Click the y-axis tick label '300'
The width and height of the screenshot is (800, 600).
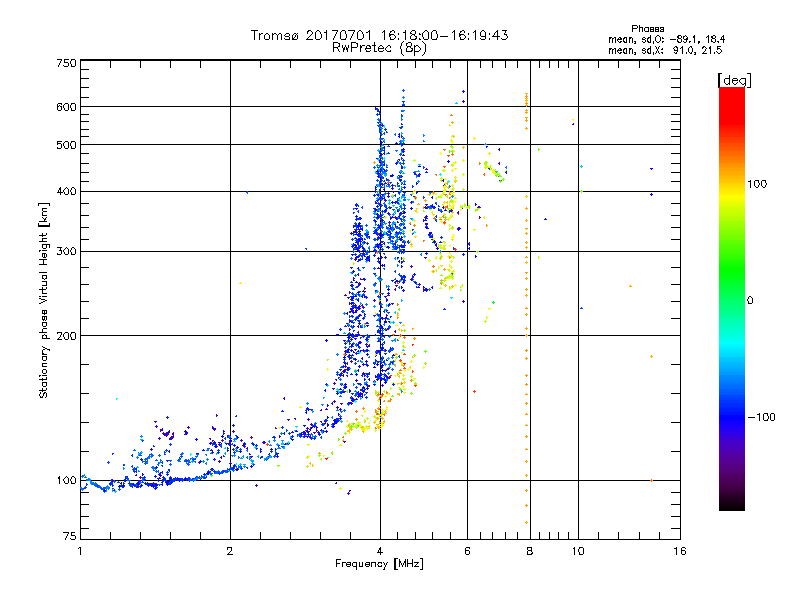(67, 252)
